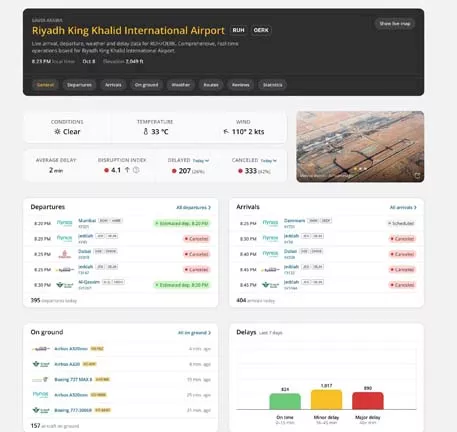Switch to the Departures tab
This screenshot has height=432, width=457.
tap(79, 85)
